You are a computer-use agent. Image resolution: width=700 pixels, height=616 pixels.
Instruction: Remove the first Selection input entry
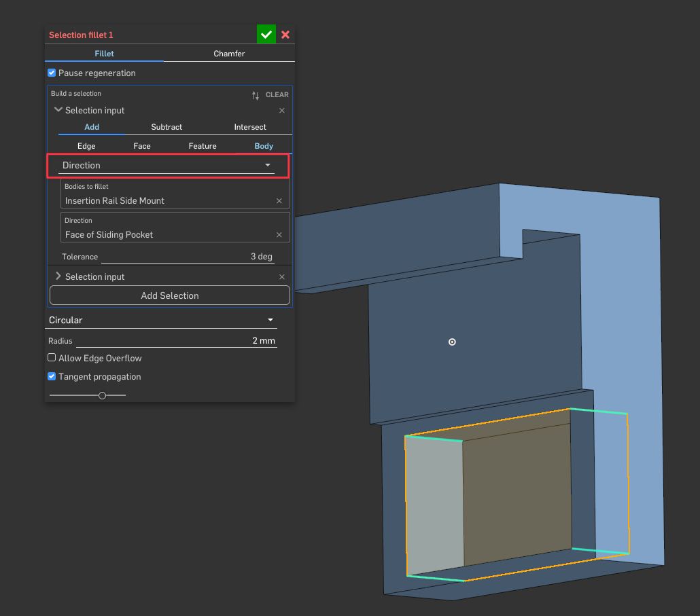pos(282,111)
